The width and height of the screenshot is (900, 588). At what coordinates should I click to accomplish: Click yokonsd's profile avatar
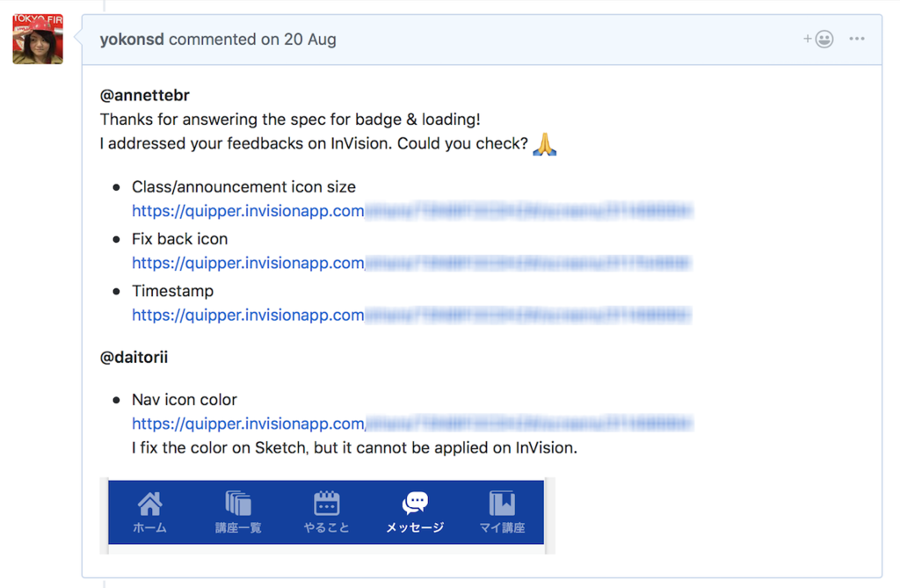click(38, 40)
